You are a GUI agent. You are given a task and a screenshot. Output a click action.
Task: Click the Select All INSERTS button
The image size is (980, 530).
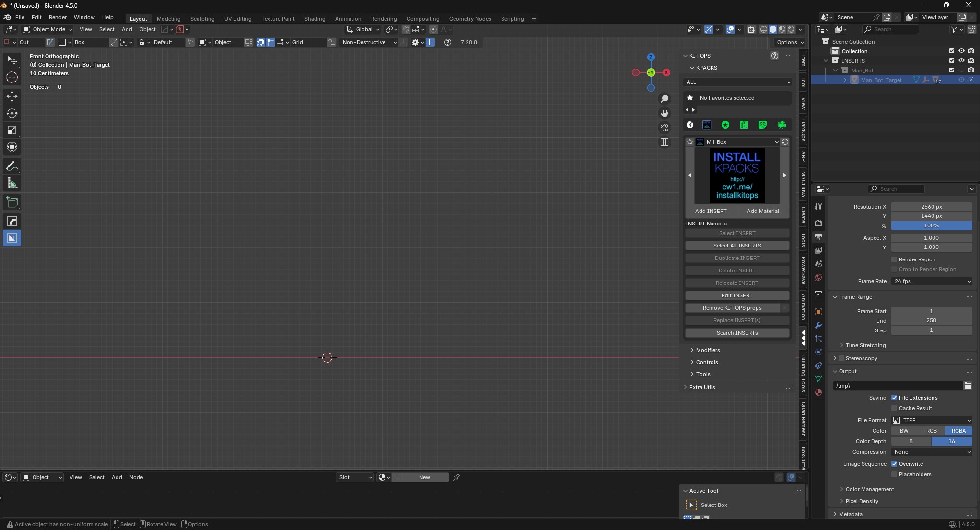(x=736, y=245)
